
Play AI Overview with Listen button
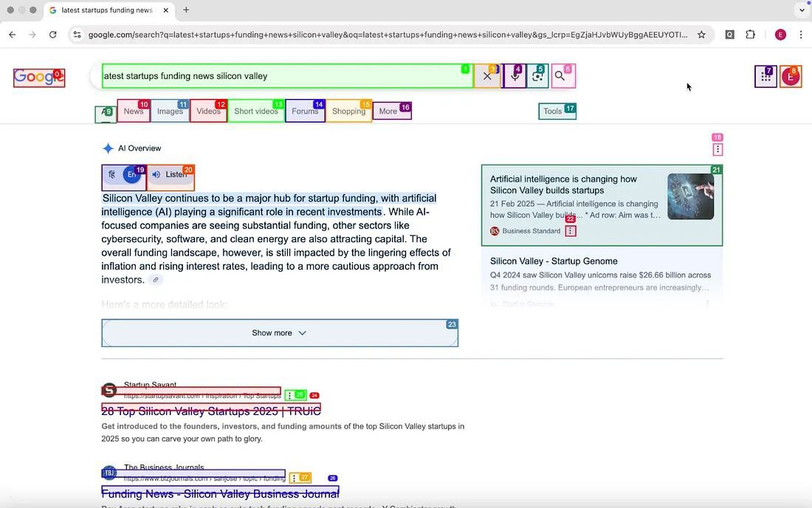click(x=171, y=175)
